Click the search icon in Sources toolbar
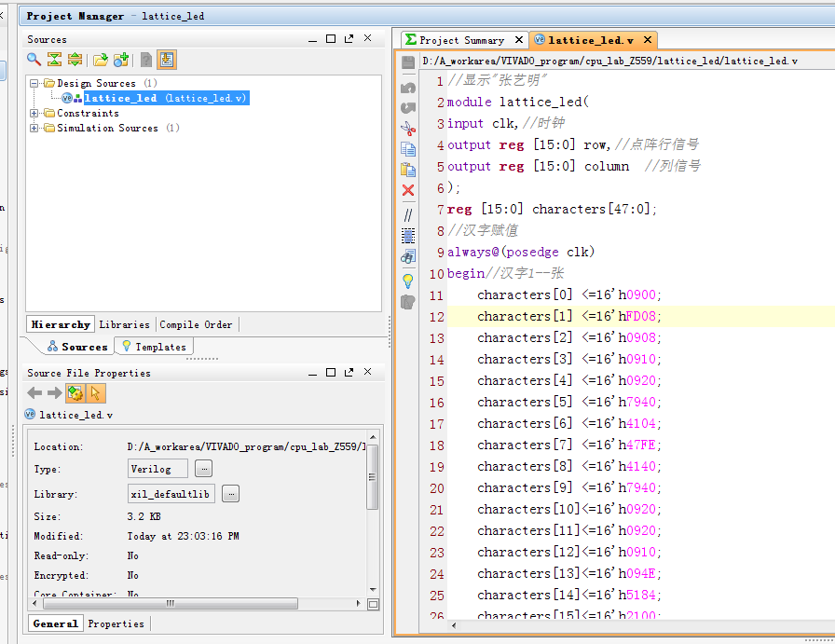 pos(34,60)
